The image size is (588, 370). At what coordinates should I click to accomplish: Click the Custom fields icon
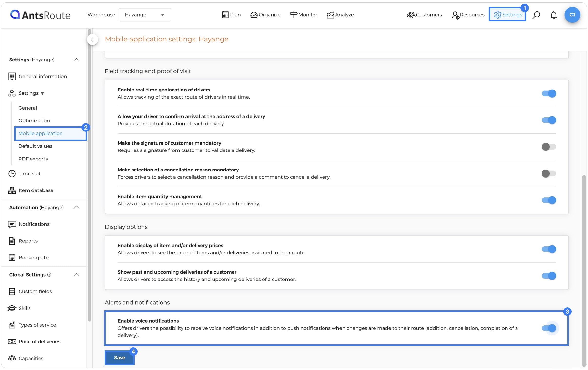[12, 291]
